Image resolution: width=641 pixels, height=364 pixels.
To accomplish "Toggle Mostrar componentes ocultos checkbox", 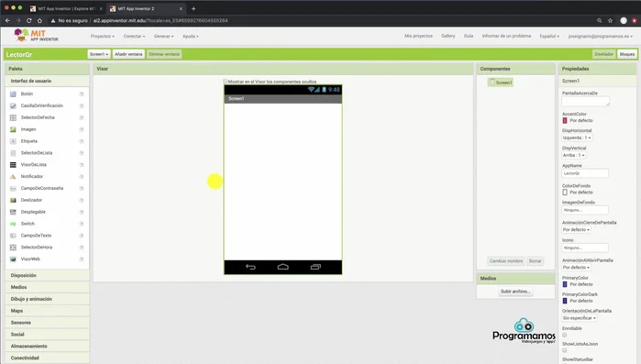I will point(226,82).
